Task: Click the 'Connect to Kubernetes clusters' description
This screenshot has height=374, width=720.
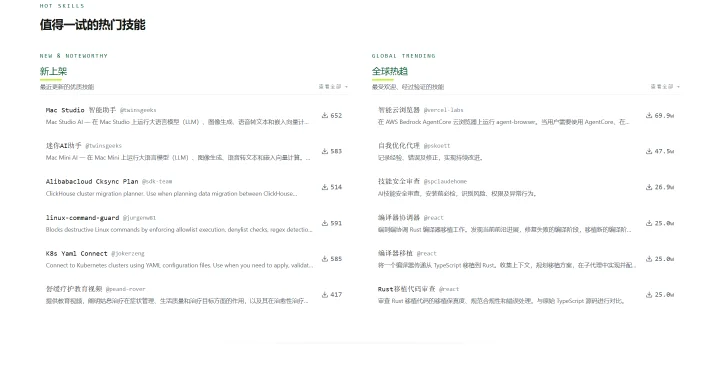Action: [x=180, y=265]
